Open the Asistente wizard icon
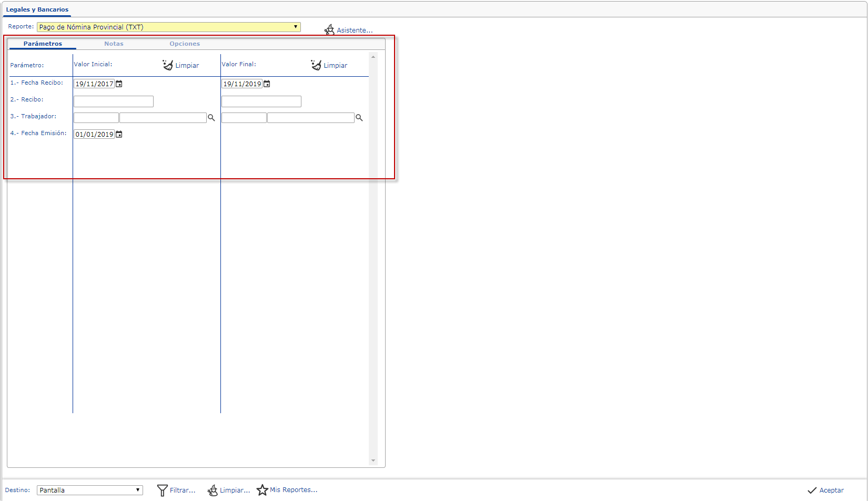The height and width of the screenshot is (501, 868). 329,30
